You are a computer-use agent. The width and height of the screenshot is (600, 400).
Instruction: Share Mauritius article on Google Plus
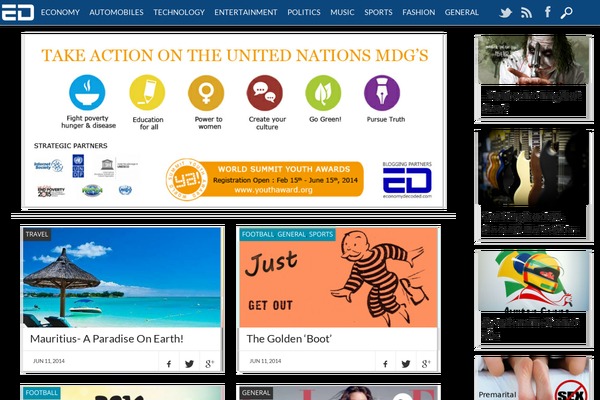[209, 364]
